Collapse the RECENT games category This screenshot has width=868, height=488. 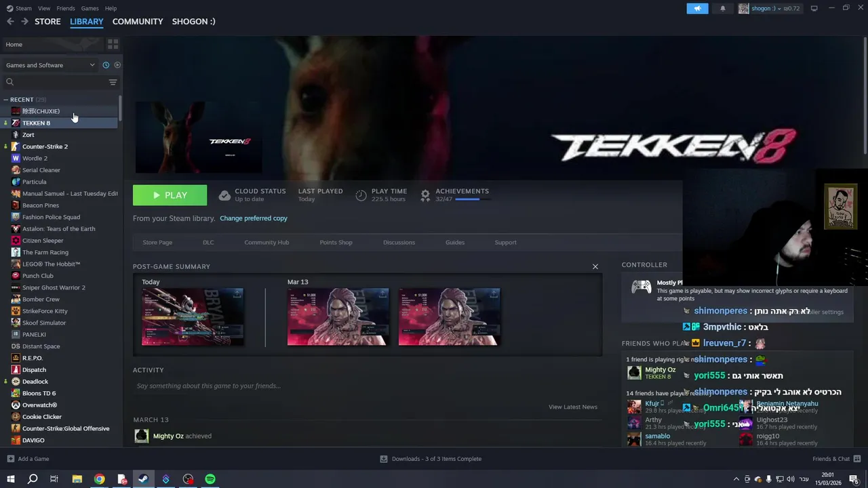5,100
